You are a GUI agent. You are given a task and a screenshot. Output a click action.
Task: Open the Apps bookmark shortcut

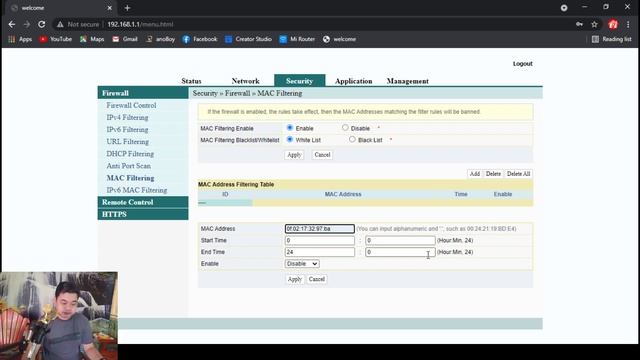point(20,39)
